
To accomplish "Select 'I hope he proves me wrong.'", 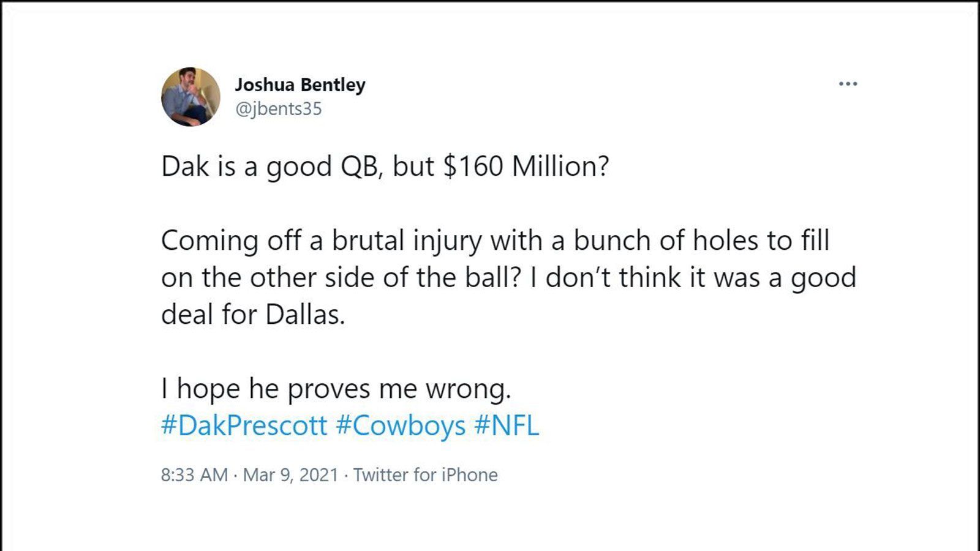I will [x=336, y=389].
